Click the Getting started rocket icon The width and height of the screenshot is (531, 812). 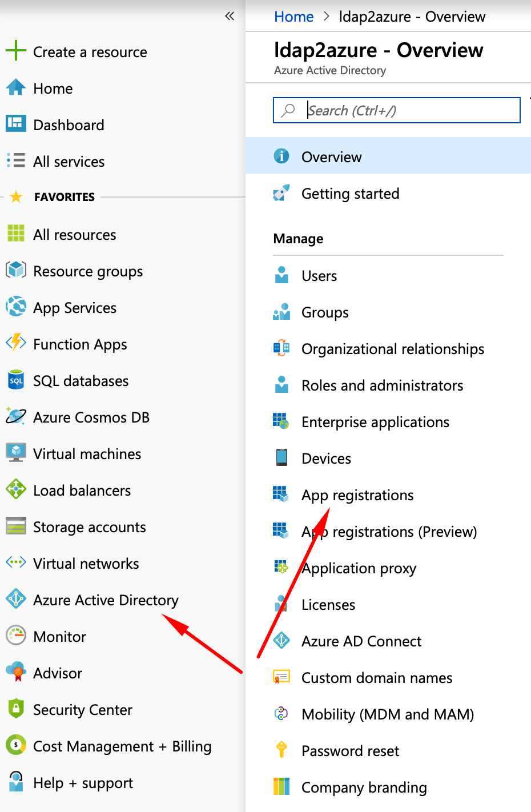(281, 193)
